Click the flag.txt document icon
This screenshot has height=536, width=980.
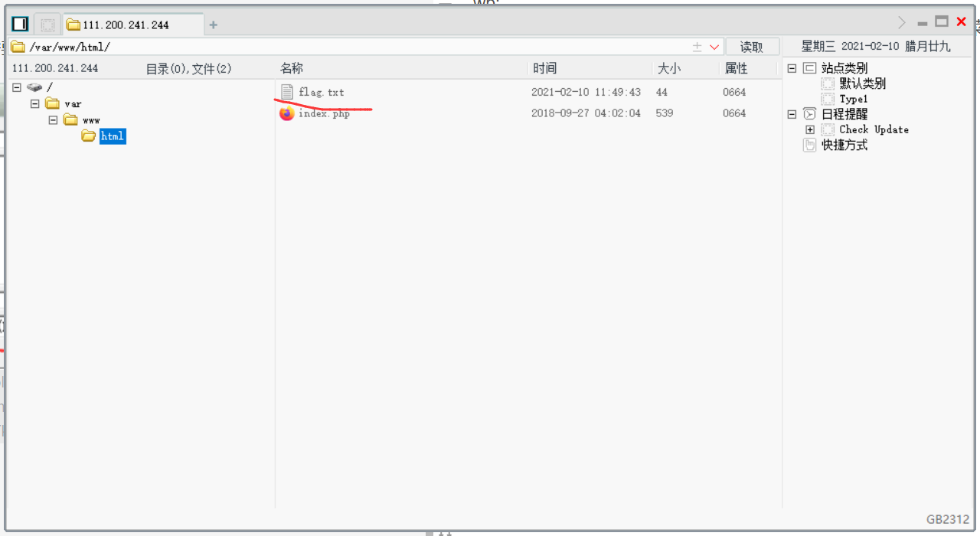287,92
